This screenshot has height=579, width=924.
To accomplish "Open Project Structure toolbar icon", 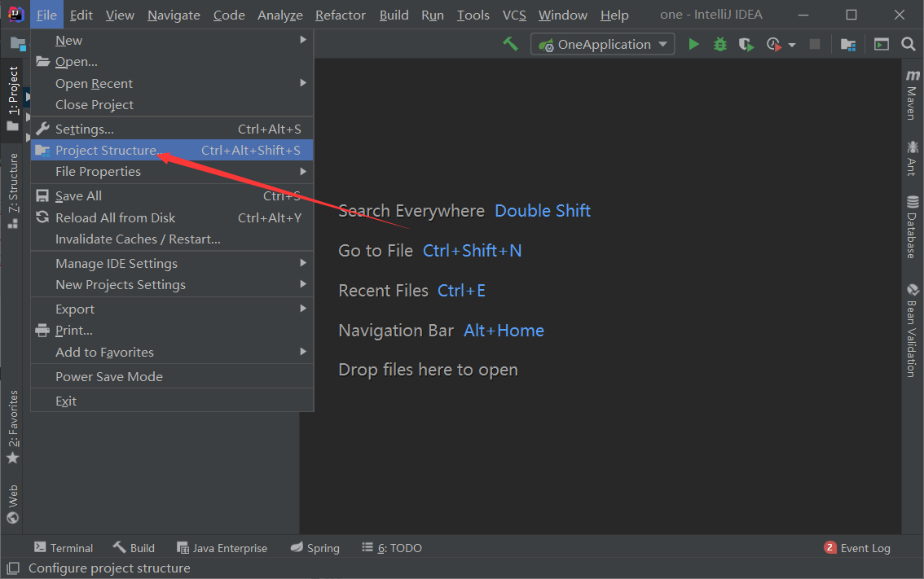I will tap(848, 44).
